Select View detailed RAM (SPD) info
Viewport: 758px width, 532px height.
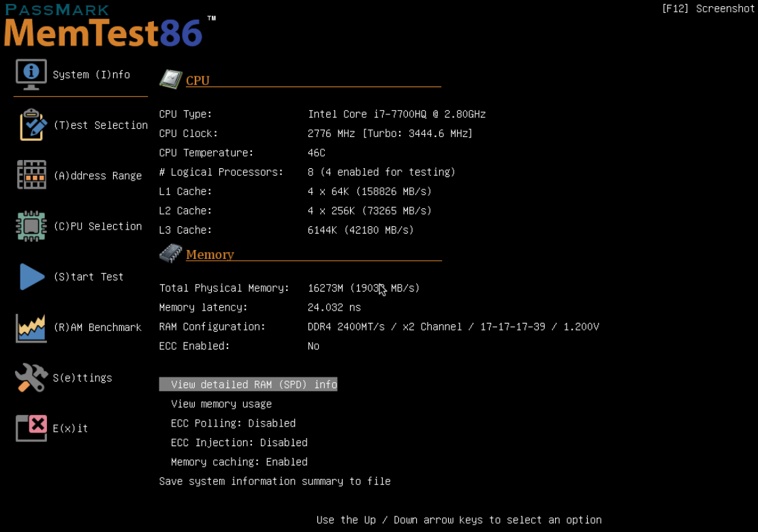click(248, 384)
